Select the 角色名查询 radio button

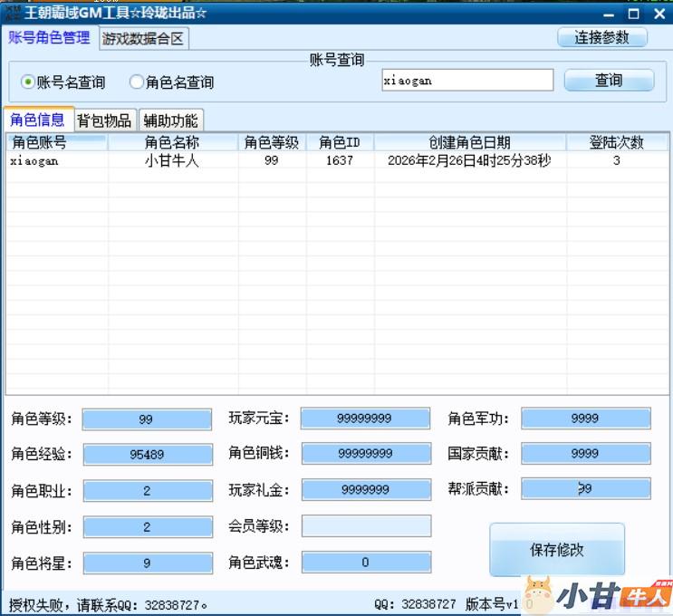(x=137, y=82)
